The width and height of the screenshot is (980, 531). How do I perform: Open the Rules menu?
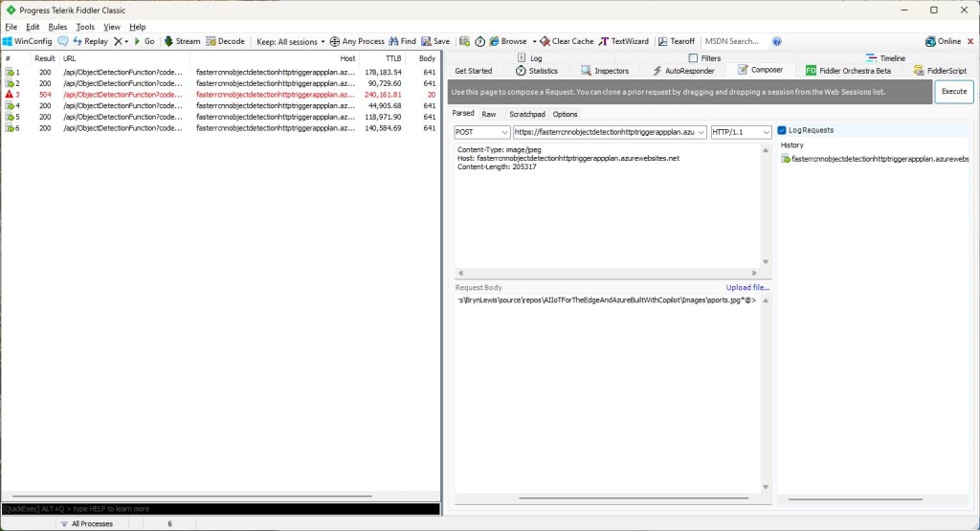(57, 27)
